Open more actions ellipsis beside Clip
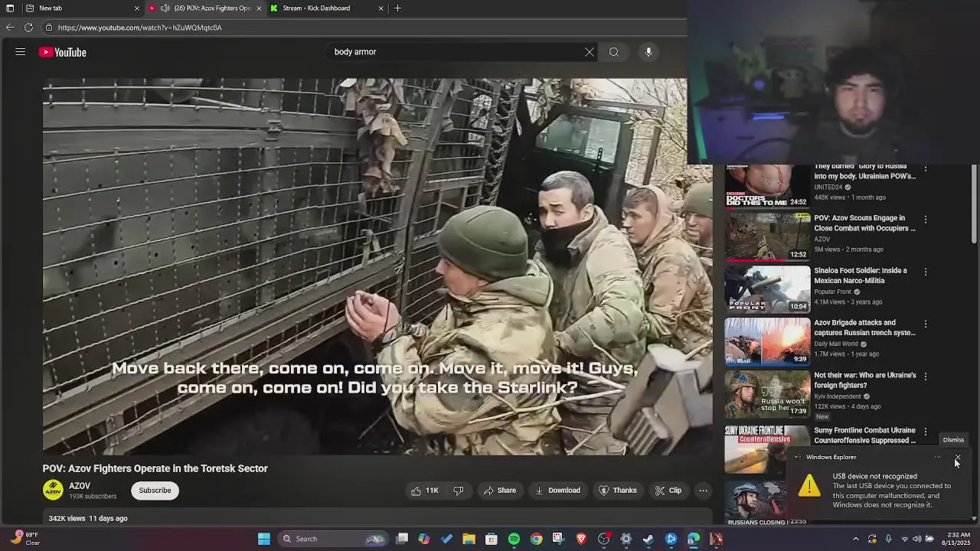Image resolution: width=980 pixels, height=551 pixels. 703,491
